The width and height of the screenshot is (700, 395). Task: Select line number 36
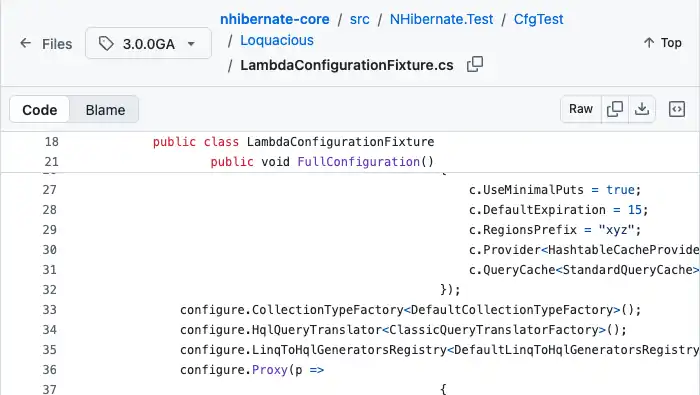pos(50,370)
